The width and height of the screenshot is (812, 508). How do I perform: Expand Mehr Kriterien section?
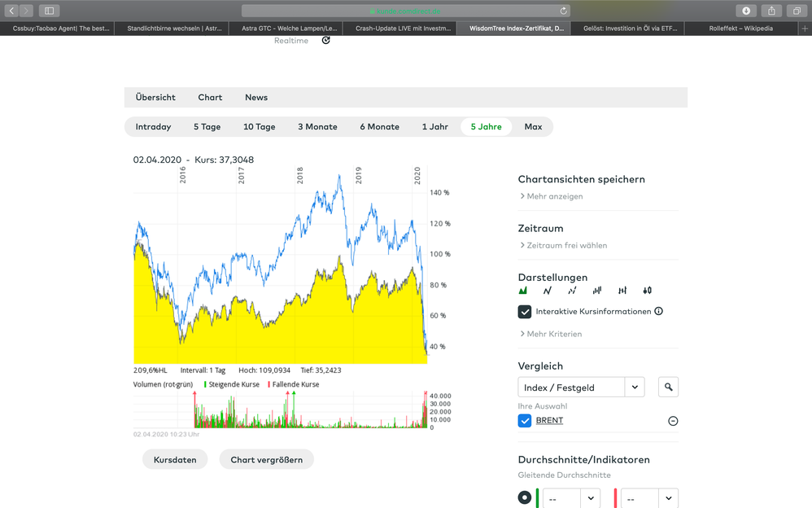coord(553,334)
